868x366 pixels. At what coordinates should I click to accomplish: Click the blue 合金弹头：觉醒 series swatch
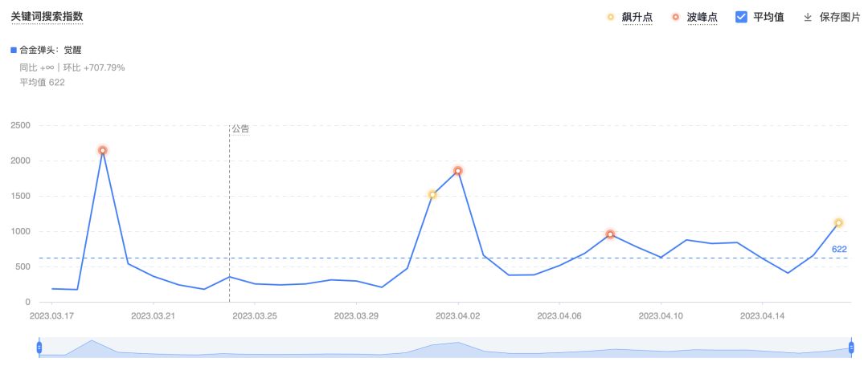14,50
